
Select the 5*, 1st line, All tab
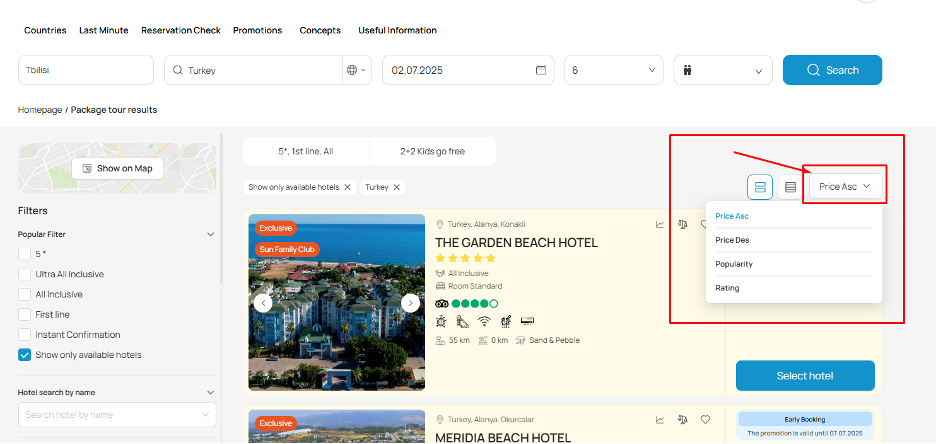click(x=306, y=152)
